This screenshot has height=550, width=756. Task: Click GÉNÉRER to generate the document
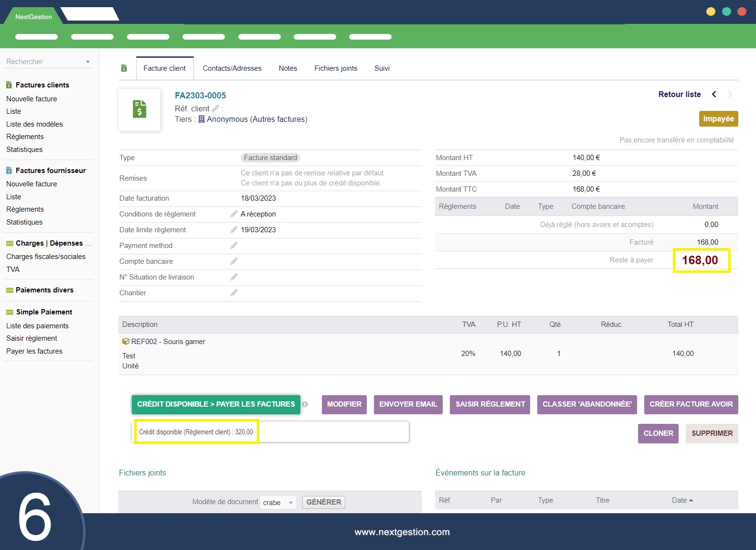click(x=323, y=502)
